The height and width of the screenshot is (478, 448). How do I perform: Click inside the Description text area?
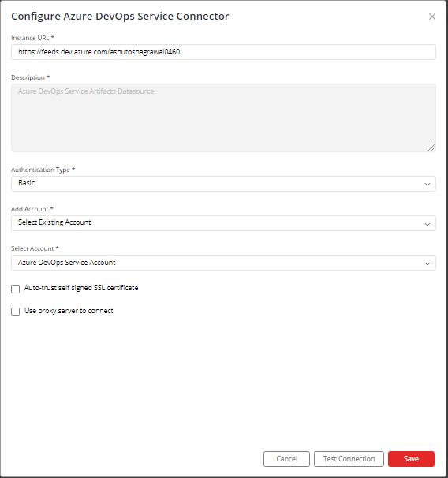tap(223, 118)
